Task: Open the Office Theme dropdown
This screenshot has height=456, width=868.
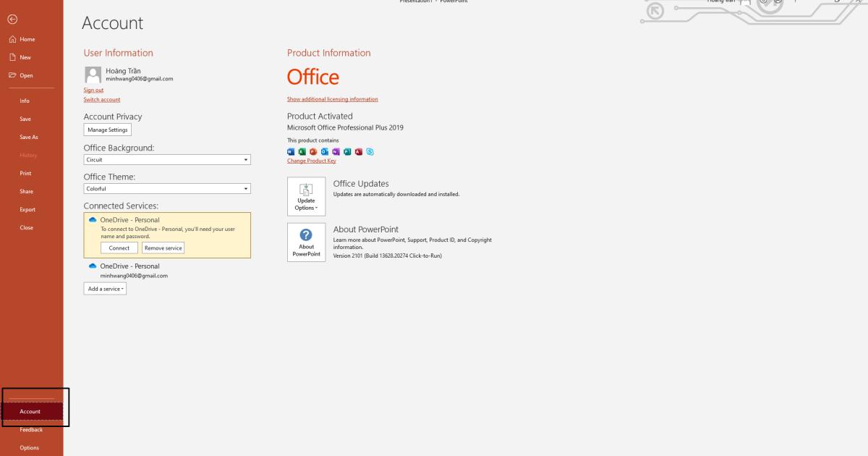Action: click(x=167, y=188)
